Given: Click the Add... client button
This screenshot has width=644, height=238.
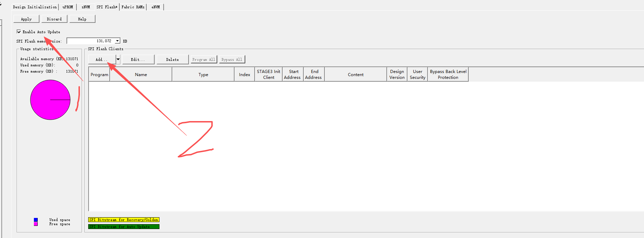Looking at the screenshot, I should (102, 59).
